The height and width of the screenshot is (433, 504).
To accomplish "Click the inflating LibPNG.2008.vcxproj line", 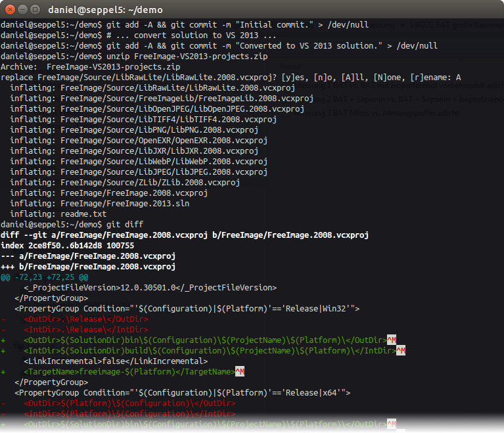I will pyautogui.click(x=134, y=130).
